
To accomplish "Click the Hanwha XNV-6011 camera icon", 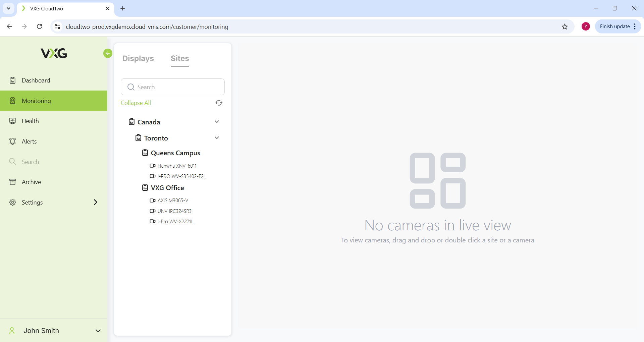I will click(x=153, y=166).
